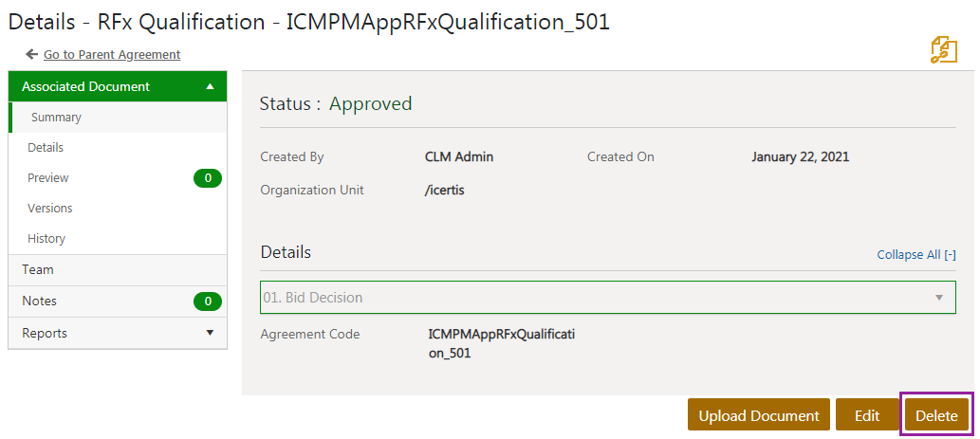
Task: Click the orange document icon at top right
Action: [944, 50]
